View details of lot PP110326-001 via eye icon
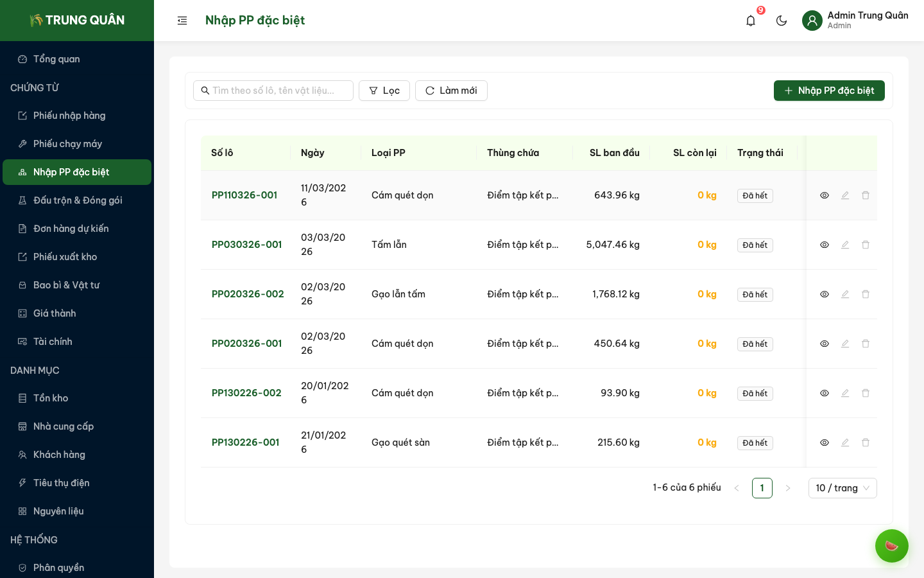The width and height of the screenshot is (924, 578). 825,195
